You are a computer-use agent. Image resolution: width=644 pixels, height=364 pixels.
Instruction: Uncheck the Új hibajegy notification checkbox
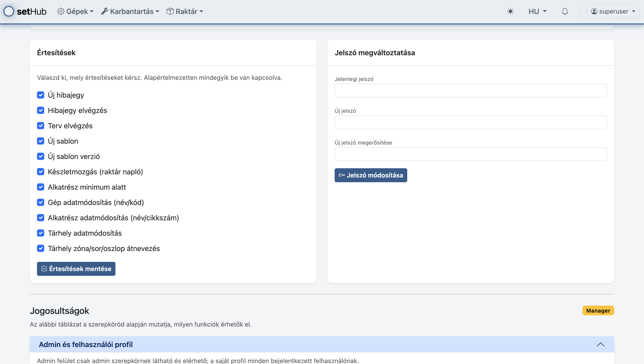pos(41,95)
